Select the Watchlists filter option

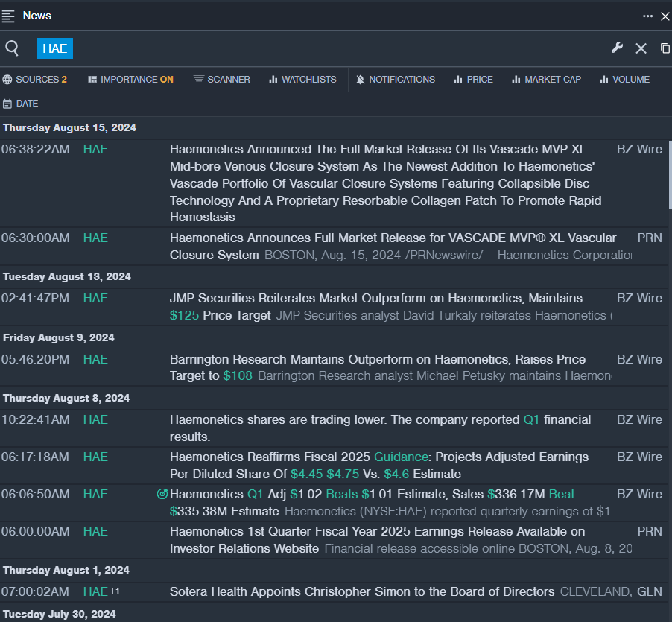pyautogui.click(x=302, y=80)
